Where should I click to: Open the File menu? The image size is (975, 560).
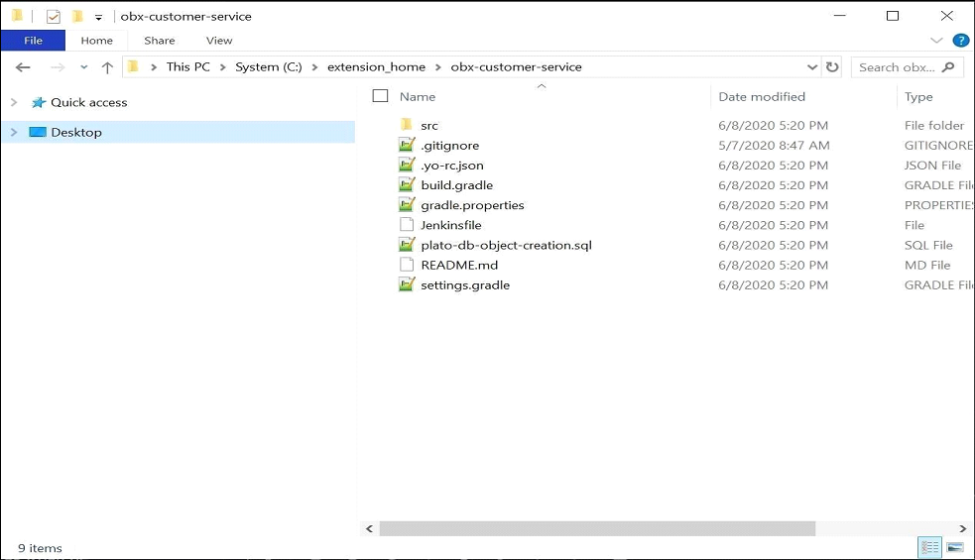point(33,41)
